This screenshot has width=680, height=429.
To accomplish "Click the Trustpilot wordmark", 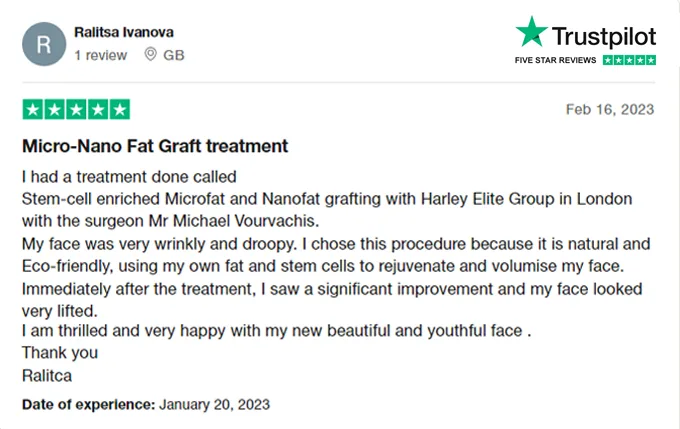I will click(x=604, y=36).
